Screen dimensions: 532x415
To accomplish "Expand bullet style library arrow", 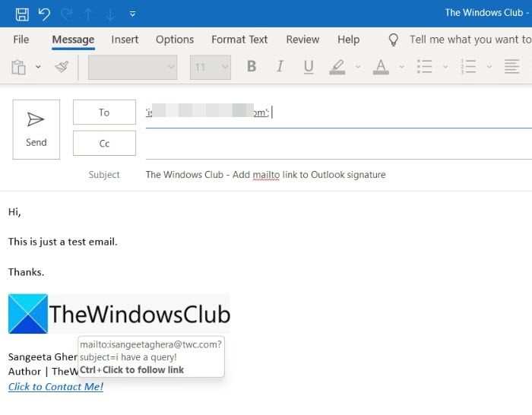I will click(x=445, y=67).
